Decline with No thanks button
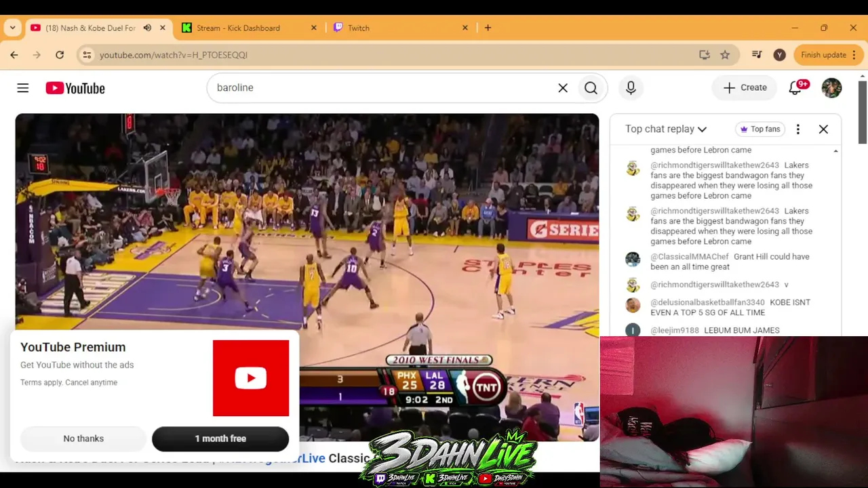The width and height of the screenshot is (868, 488). pyautogui.click(x=83, y=439)
